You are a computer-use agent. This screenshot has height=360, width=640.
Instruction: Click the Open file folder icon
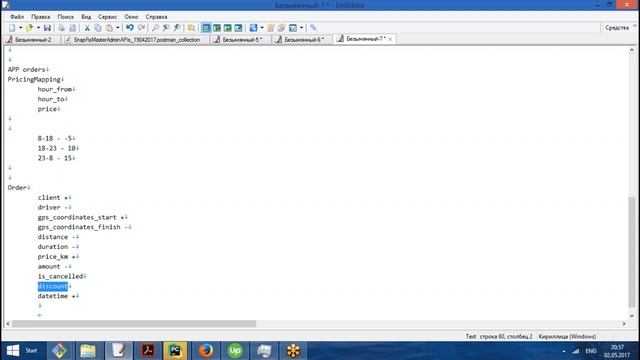[x=29, y=28]
